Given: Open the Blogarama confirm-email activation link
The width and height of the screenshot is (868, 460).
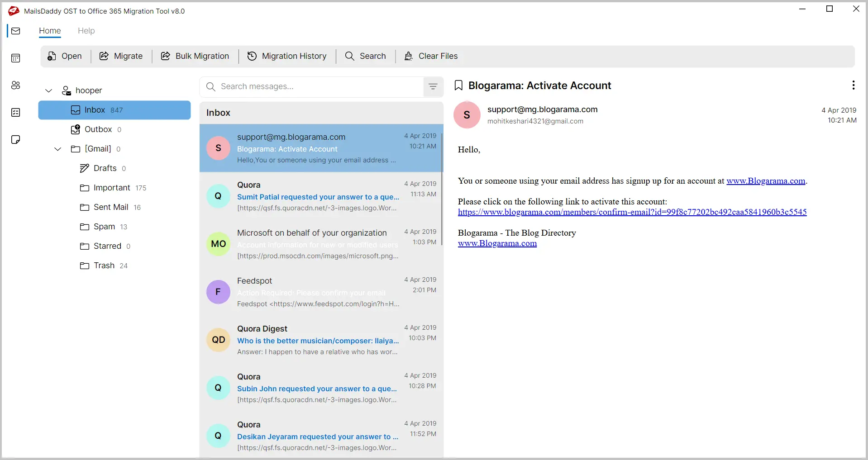Looking at the screenshot, I should pos(632,212).
